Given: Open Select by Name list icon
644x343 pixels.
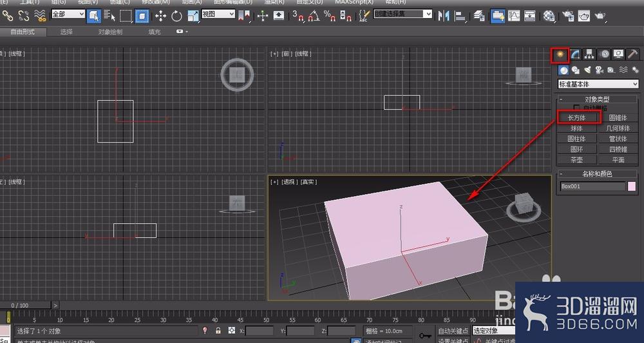Looking at the screenshot, I should pyautogui.click(x=109, y=16).
